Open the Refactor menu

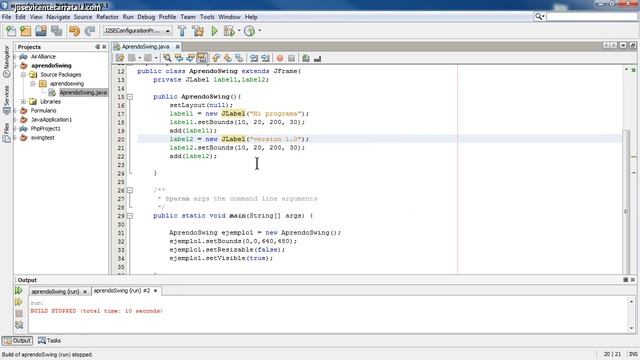[107, 17]
